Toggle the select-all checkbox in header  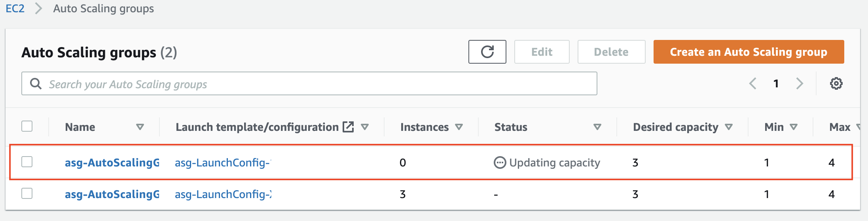27,127
